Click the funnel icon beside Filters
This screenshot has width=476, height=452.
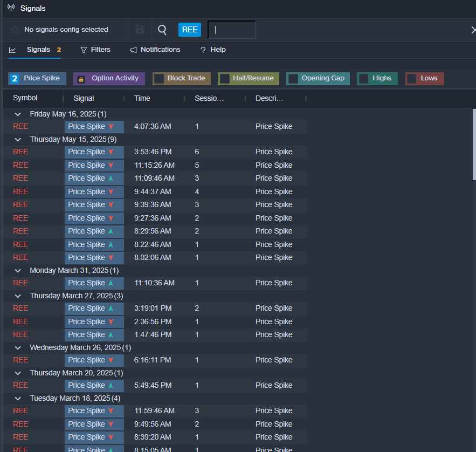click(84, 50)
